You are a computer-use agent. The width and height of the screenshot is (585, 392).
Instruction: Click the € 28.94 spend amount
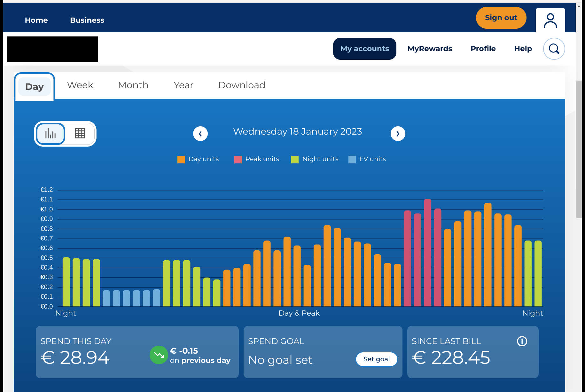[x=75, y=357]
